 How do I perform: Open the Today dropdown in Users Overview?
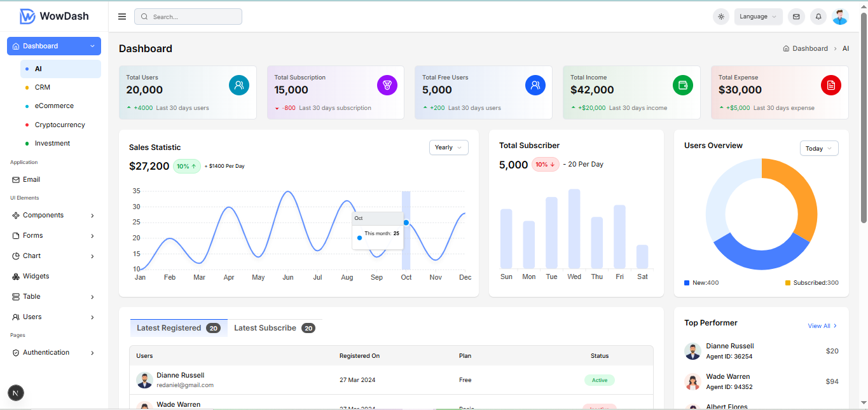819,148
